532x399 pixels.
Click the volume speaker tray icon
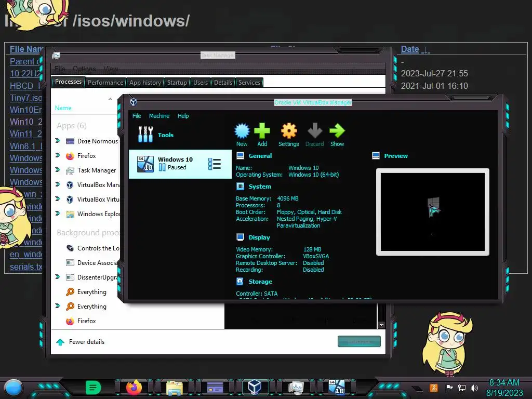[x=474, y=388]
